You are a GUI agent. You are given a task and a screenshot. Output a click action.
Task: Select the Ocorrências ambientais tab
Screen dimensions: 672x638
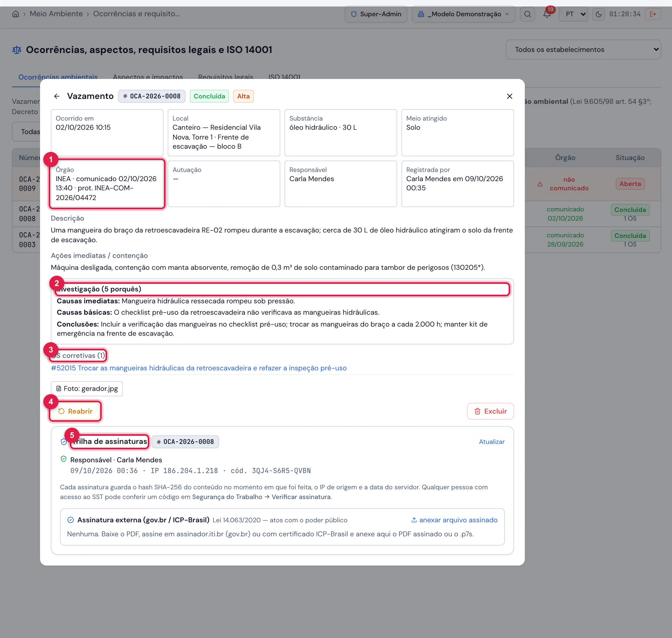click(58, 77)
